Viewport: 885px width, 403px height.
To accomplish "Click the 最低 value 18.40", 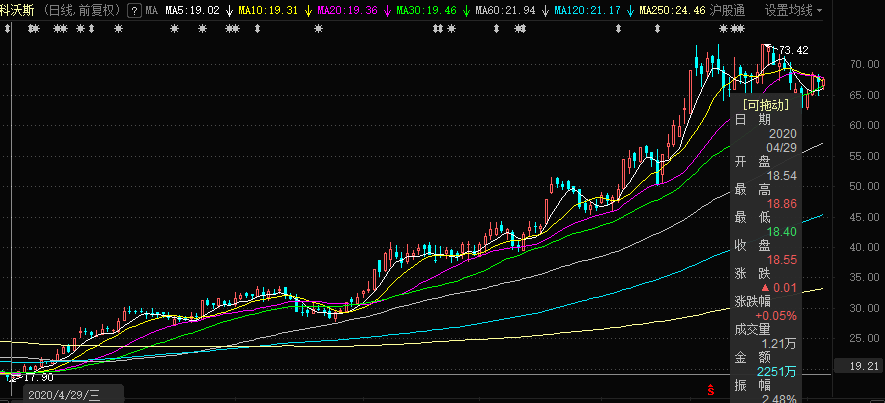I will (782, 232).
